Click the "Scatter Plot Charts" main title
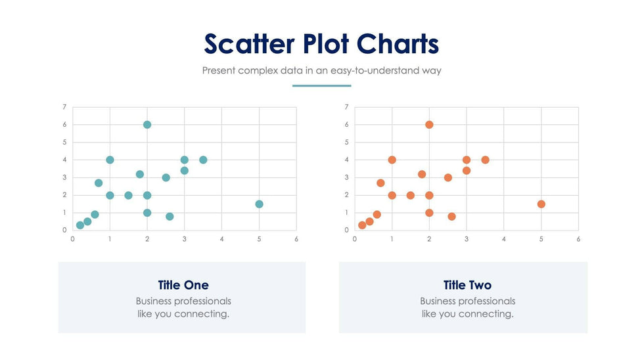The image size is (644, 362). 321,44
